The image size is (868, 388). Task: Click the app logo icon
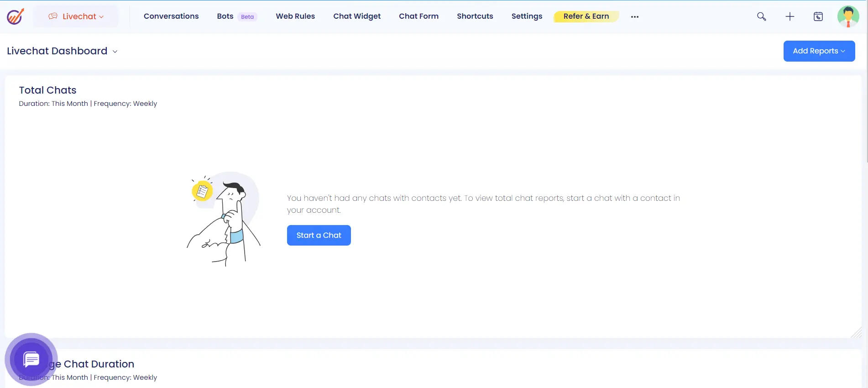click(15, 16)
